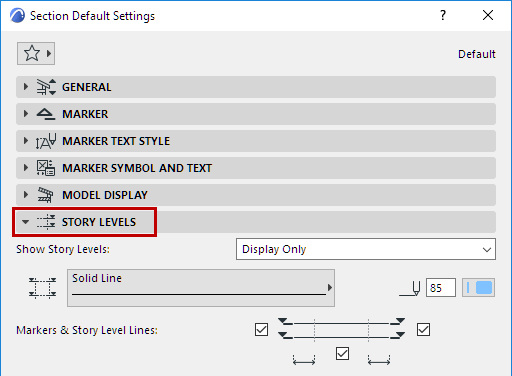The width and height of the screenshot is (512, 376).
Task: Click the Default label at top right
Action: [x=477, y=54]
